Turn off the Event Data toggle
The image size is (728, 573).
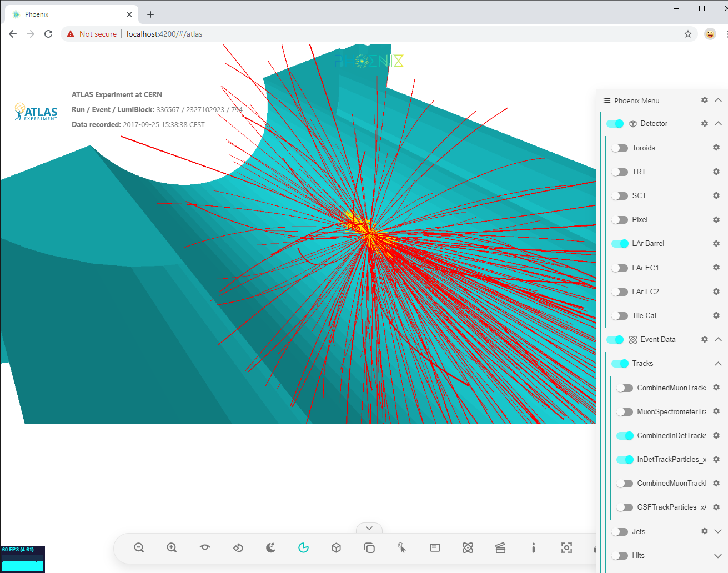coord(615,339)
